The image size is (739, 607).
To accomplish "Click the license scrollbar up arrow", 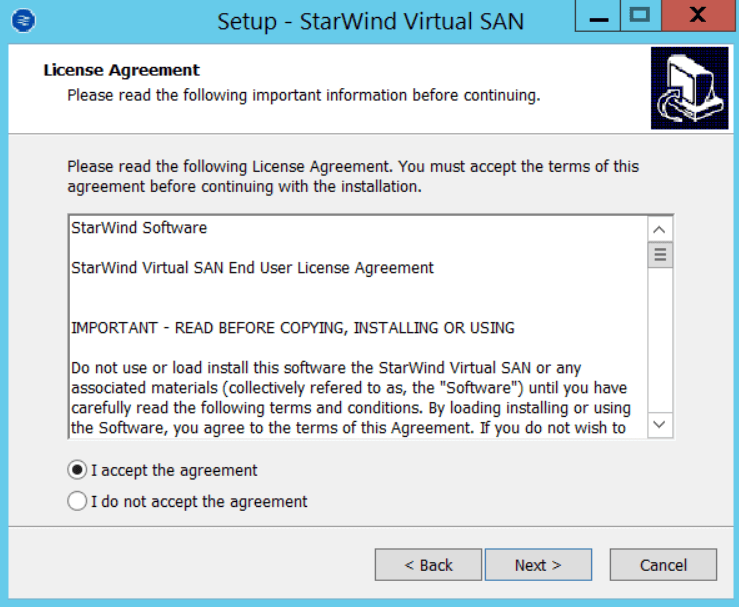I will point(660,229).
